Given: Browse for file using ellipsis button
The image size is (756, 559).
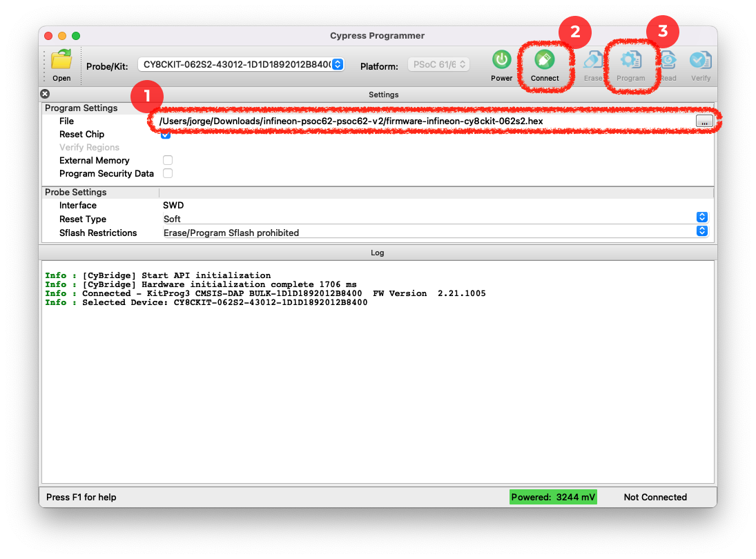Looking at the screenshot, I should pyautogui.click(x=704, y=121).
